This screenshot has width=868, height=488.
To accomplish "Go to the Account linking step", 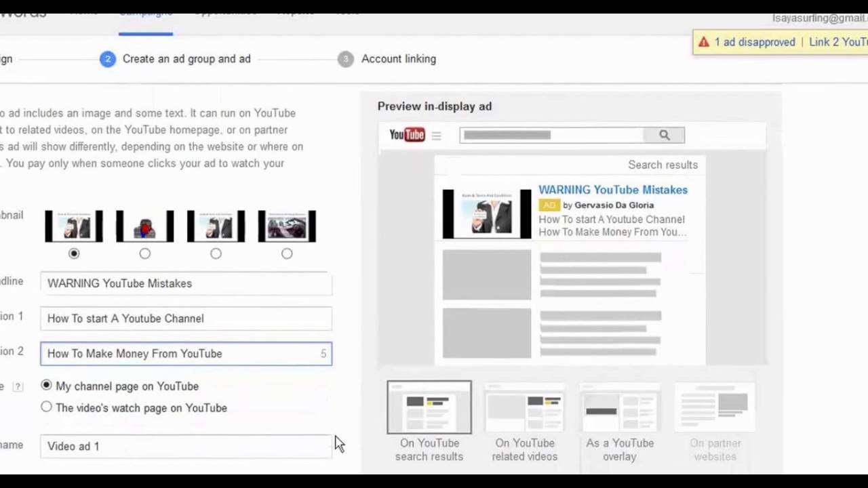I will (399, 59).
